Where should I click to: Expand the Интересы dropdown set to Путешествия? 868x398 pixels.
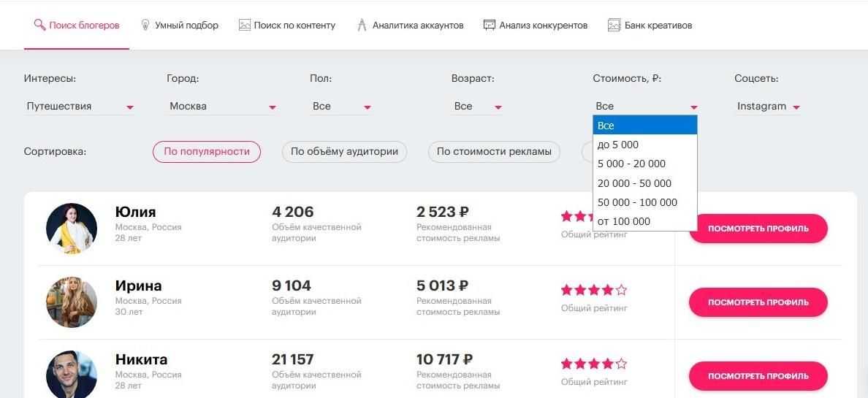pos(80,107)
